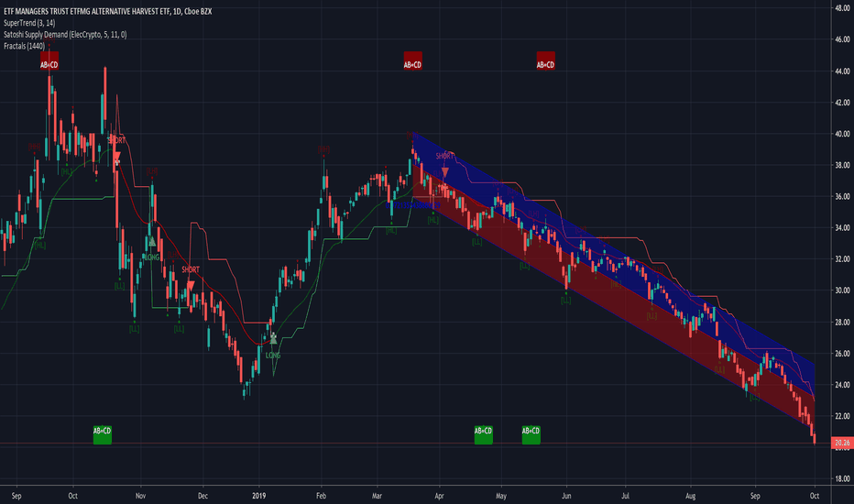Click the Feb label on time axis
This screenshot has width=854, height=504.
click(x=321, y=496)
